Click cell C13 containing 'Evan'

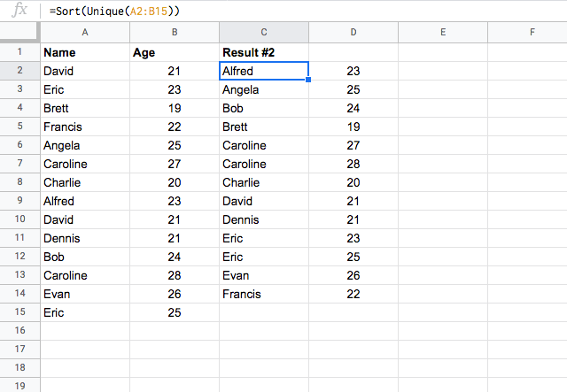click(x=264, y=275)
